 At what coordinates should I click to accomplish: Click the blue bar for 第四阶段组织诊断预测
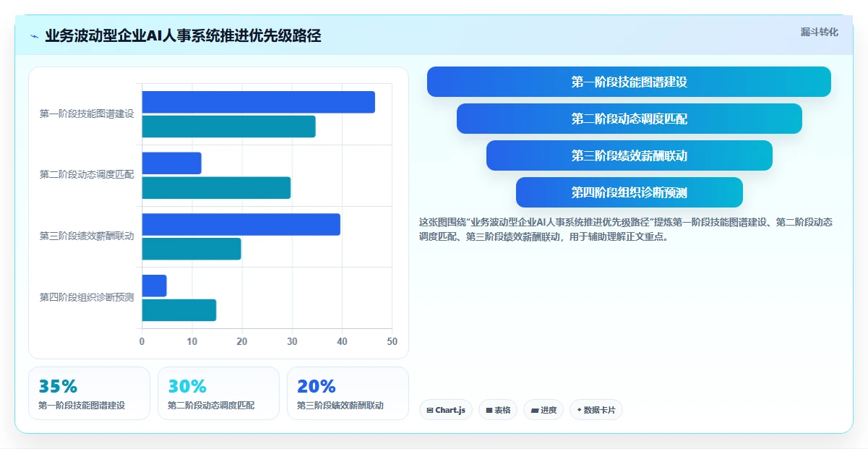[154, 286]
